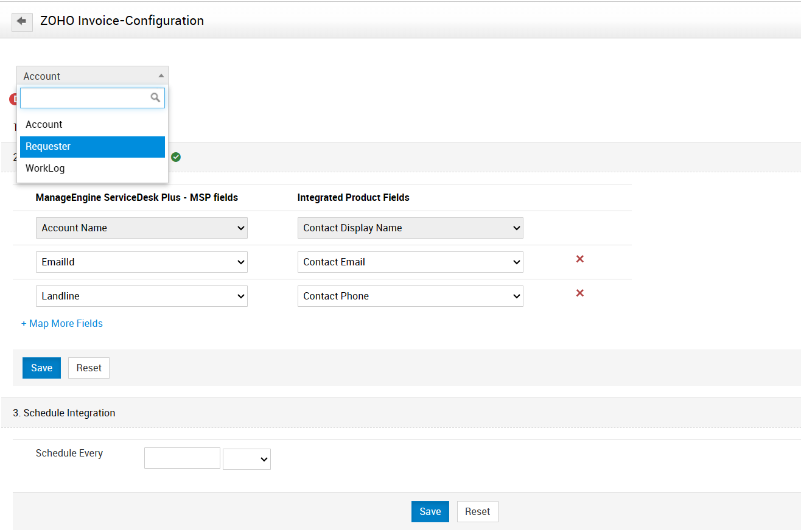Click the magnifier icon in dropdown search
Image resolution: width=801 pixels, height=532 pixels.
coord(155,97)
